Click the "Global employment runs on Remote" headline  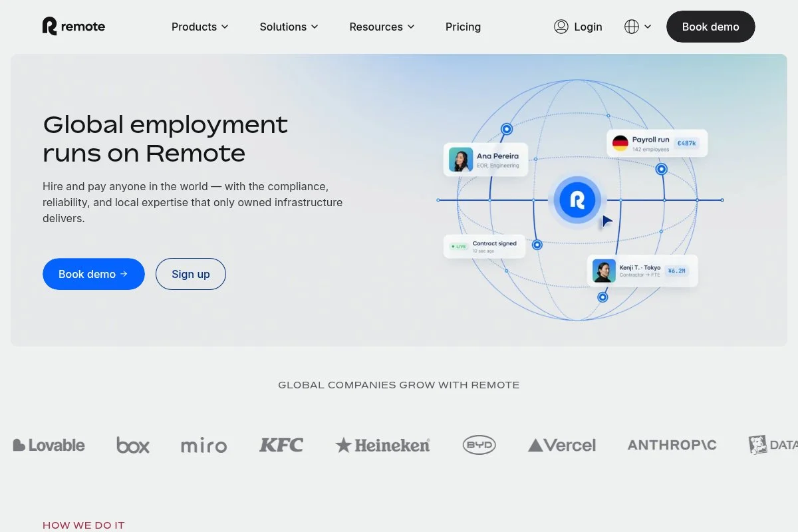coord(166,138)
